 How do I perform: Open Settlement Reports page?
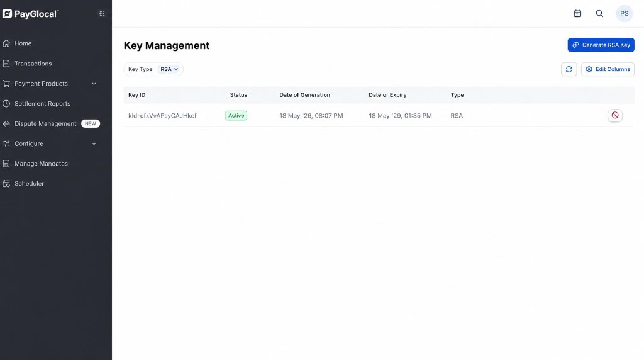click(43, 104)
